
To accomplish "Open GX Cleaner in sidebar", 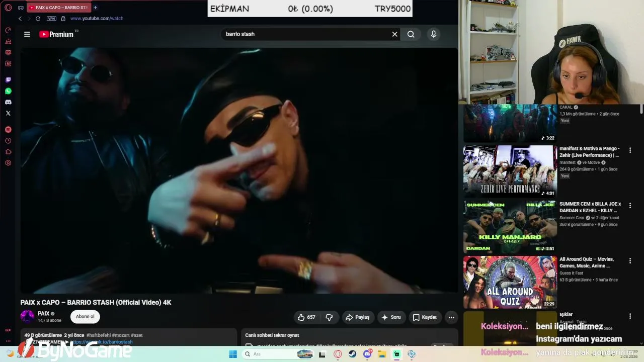I will (x=8, y=41).
